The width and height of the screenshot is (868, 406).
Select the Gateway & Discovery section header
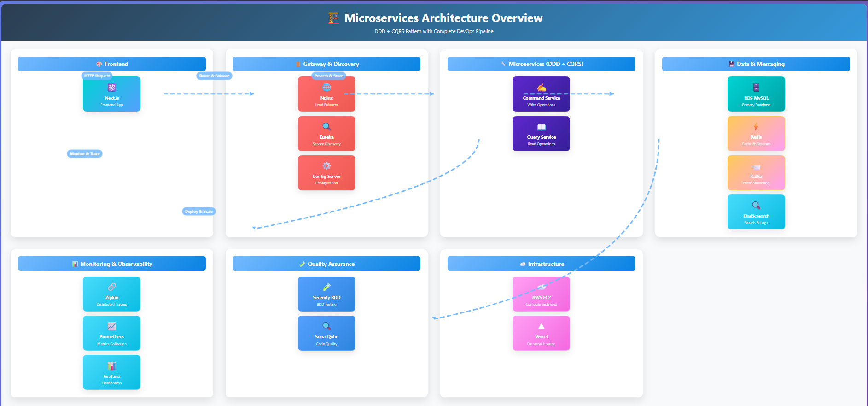(326, 64)
